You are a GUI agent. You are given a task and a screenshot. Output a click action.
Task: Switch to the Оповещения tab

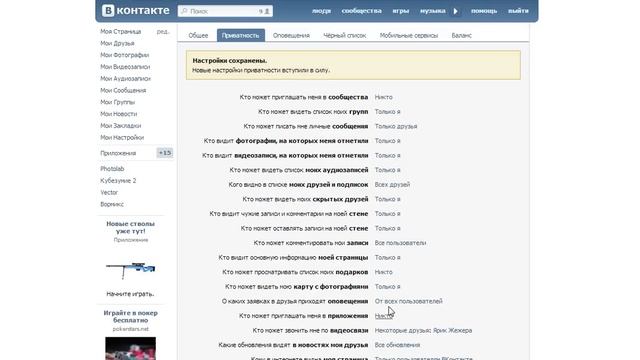(291, 36)
